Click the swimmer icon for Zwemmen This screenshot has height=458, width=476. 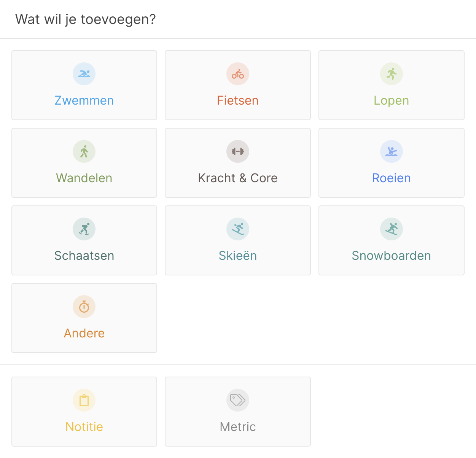(84, 74)
